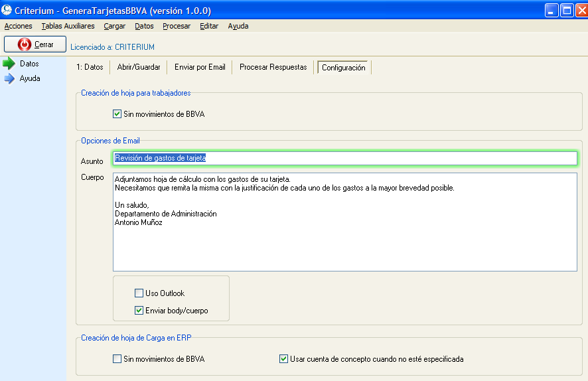Screen dimensions: 588x381
Task: Click the Ayuda sidebar label
Action: [x=30, y=78]
